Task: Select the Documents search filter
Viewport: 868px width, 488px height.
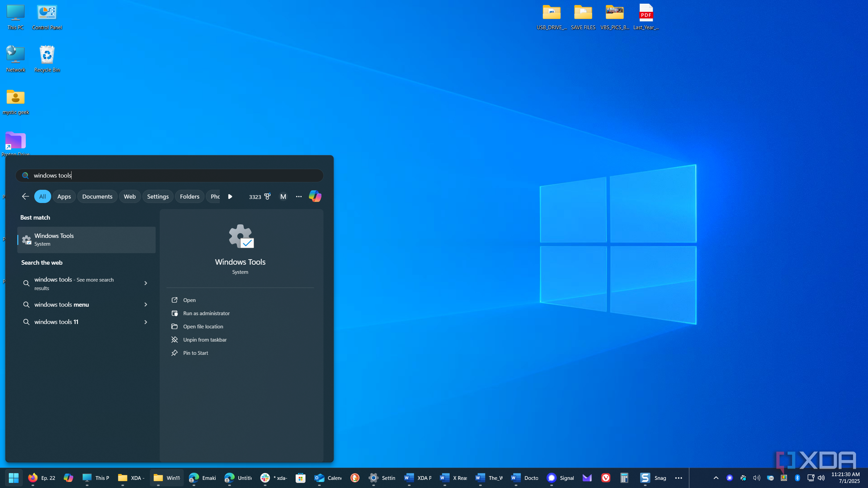Action: click(x=97, y=196)
